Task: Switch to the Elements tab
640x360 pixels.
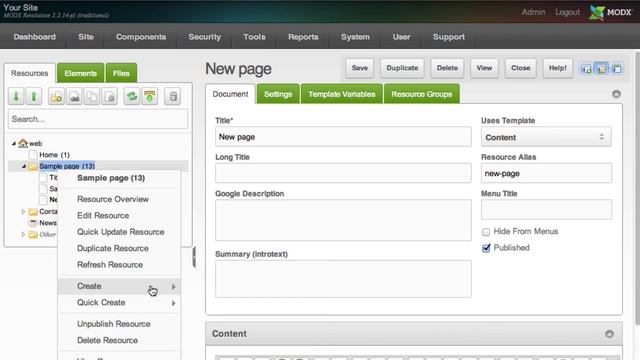Action: (80, 73)
